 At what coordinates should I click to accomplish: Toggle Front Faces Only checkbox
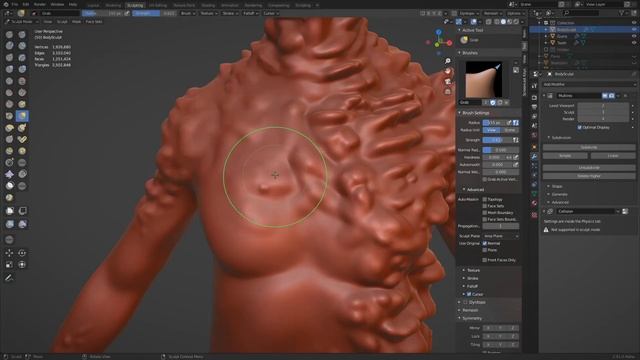pyautogui.click(x=485, y=260)
